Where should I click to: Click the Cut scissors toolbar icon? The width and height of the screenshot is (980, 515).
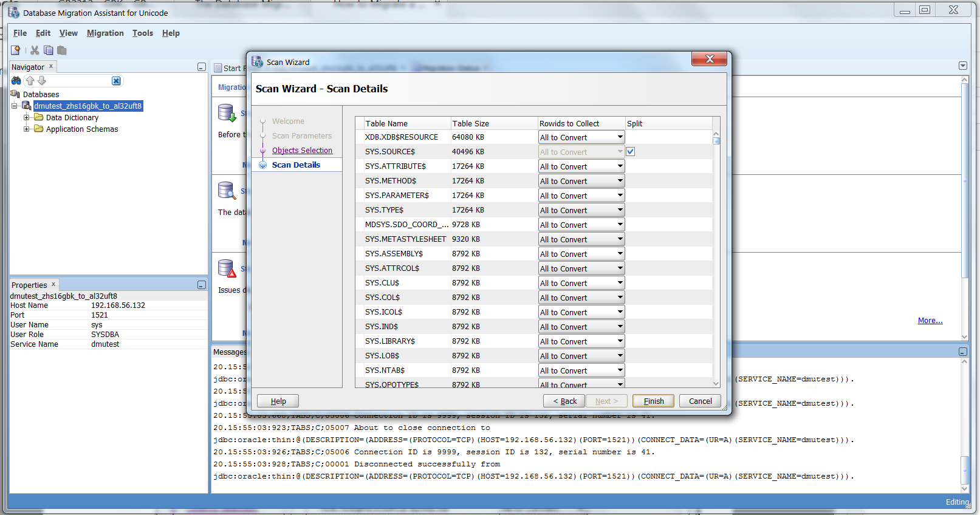coord(35,50)
